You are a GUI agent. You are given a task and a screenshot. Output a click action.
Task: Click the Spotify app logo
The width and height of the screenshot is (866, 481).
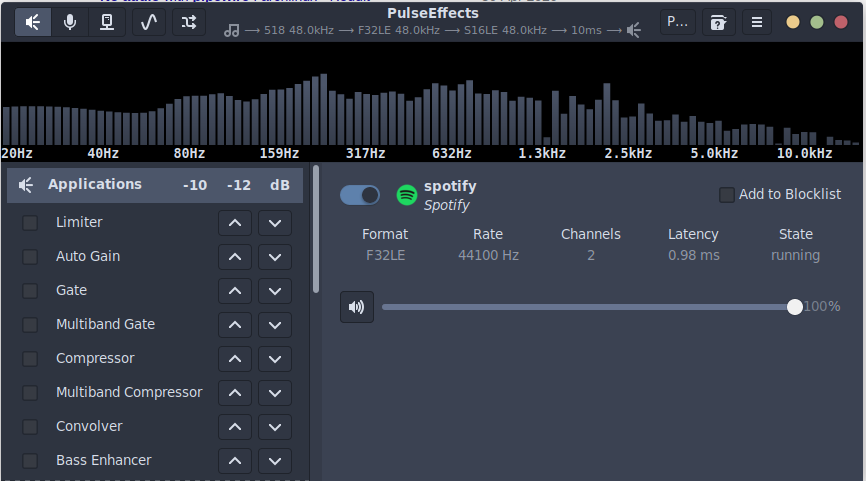[x=407, y=195]
